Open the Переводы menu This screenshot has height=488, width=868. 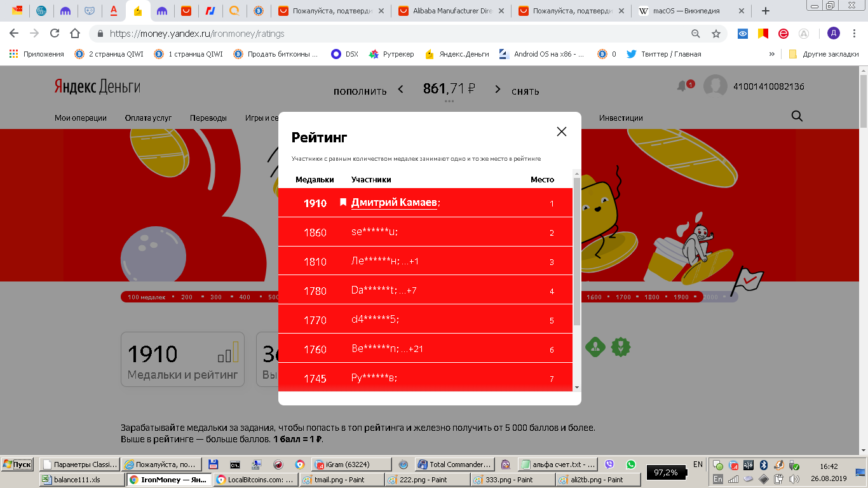[208, 118]
